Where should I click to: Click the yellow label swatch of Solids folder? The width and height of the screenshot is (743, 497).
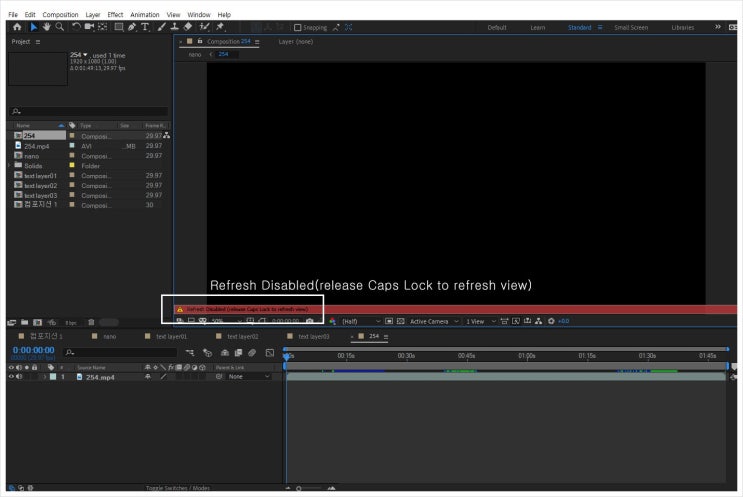(72, 165)
